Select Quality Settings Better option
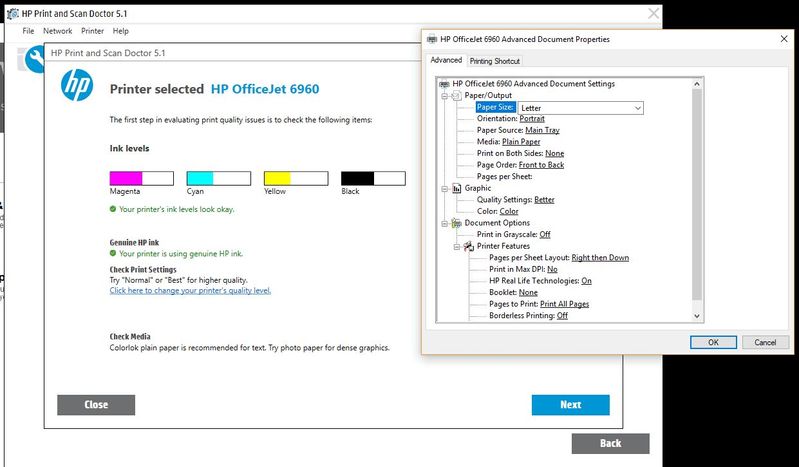This screenshot has width=799, height=467. coord(515,200)
